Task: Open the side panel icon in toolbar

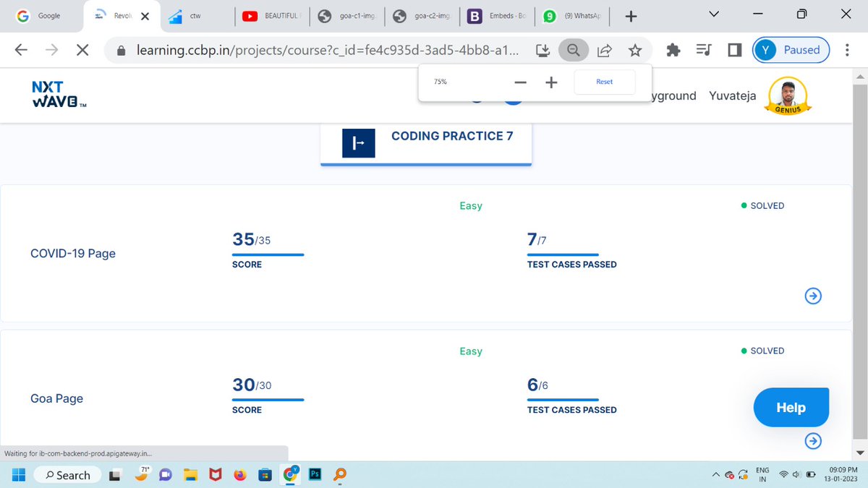Action: [733, 50]
